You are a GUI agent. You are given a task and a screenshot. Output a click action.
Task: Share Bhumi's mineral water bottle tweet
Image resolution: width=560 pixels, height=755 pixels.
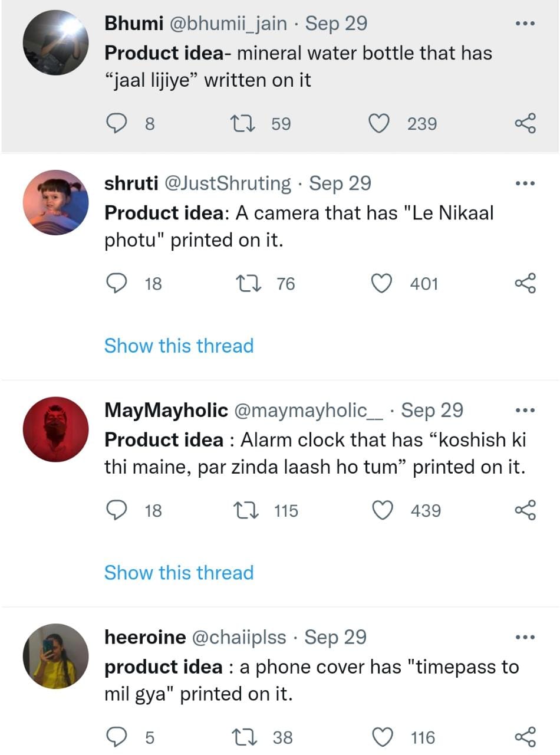click(x=525, y=124)
